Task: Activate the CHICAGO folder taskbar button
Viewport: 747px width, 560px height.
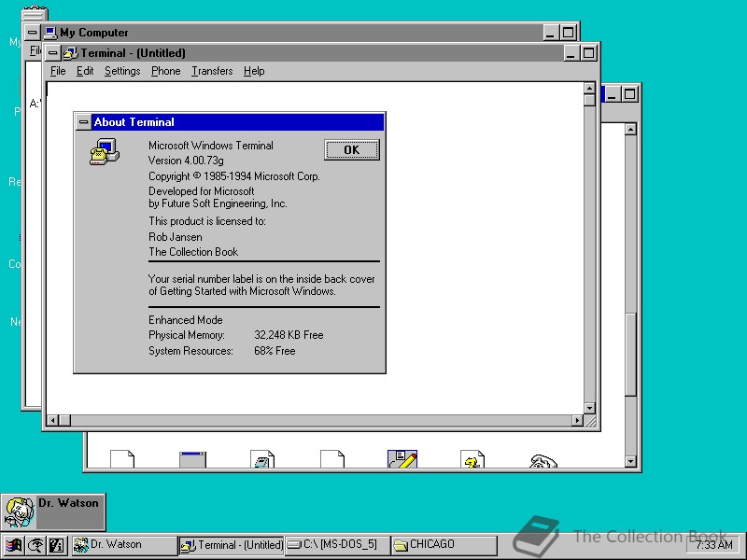Action: tap(444, 545)
